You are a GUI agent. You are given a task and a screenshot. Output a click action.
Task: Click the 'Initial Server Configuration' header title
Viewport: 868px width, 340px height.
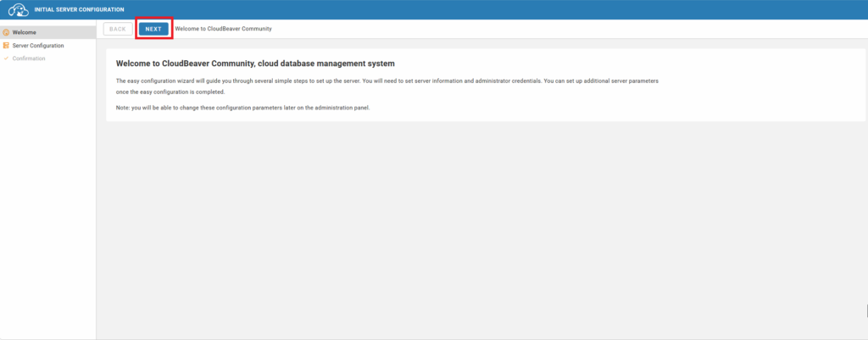coord(79,9)
